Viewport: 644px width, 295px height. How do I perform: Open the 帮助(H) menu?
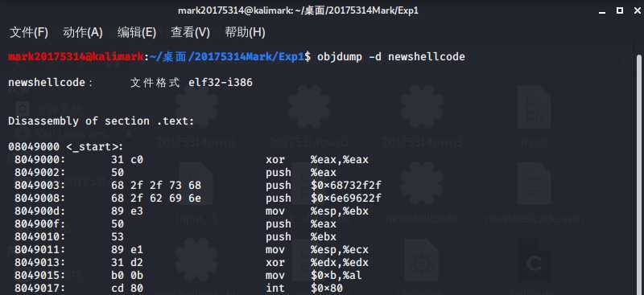tap(245, 32)
